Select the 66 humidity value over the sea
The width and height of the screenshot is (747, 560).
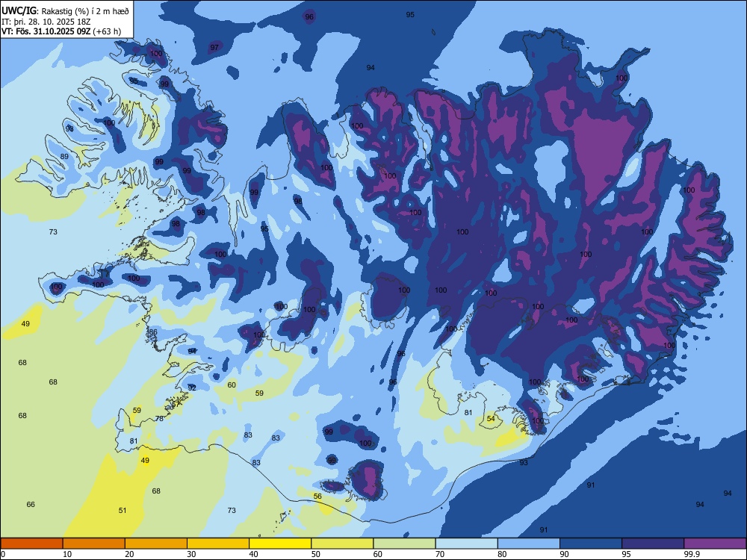(31, 504)
